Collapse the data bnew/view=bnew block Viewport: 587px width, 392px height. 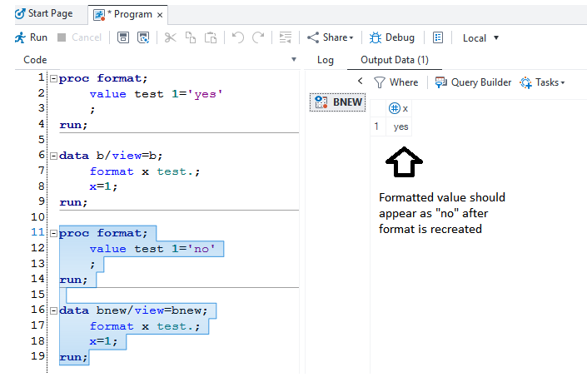[53, 310]
